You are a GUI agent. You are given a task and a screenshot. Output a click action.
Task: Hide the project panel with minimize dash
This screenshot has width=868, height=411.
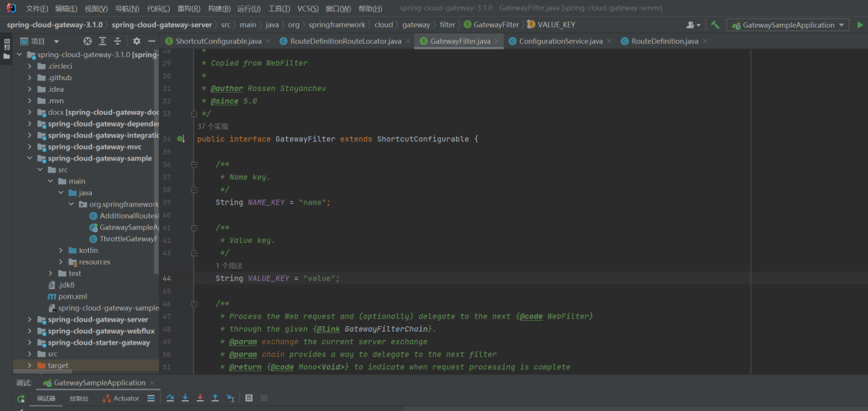point(151,42)
